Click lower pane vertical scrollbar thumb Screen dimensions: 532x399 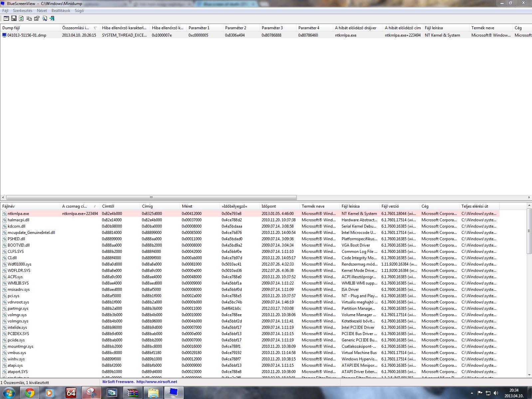(529, 231)
